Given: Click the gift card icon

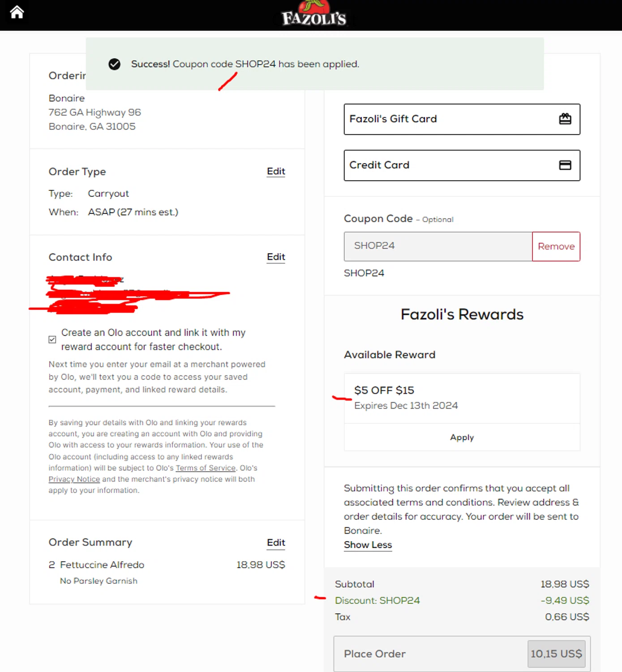Looking at the screenshot, I should [x=565, y=119].
